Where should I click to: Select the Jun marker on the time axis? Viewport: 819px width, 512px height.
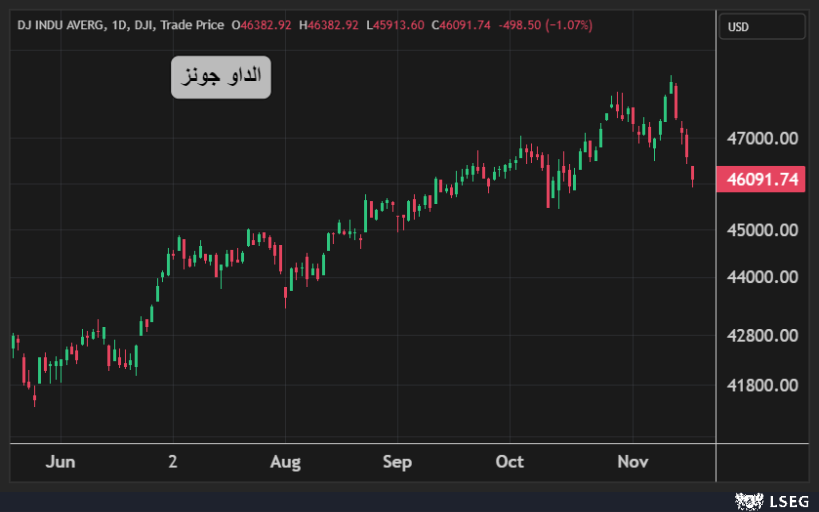[x=60, y=462]
